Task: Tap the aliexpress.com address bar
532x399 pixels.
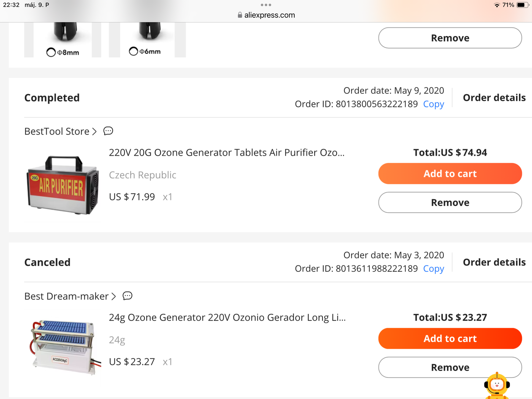Action: coord(266,15)
